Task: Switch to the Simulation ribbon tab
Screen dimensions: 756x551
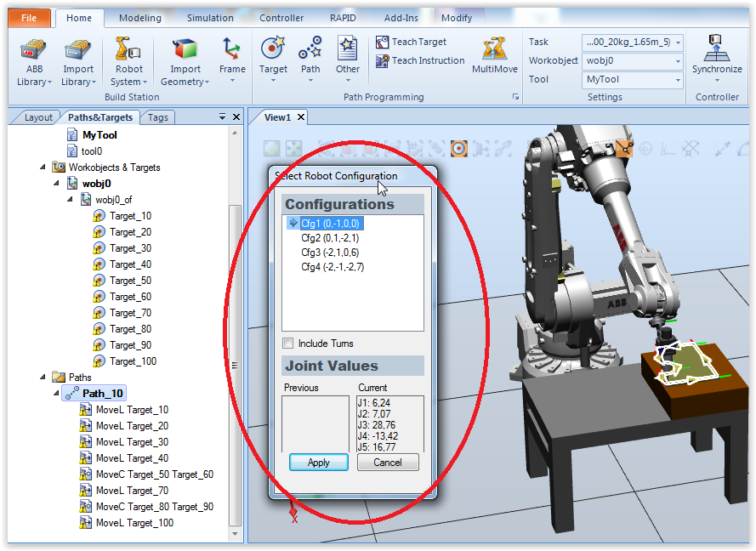Action: [210, 18]
